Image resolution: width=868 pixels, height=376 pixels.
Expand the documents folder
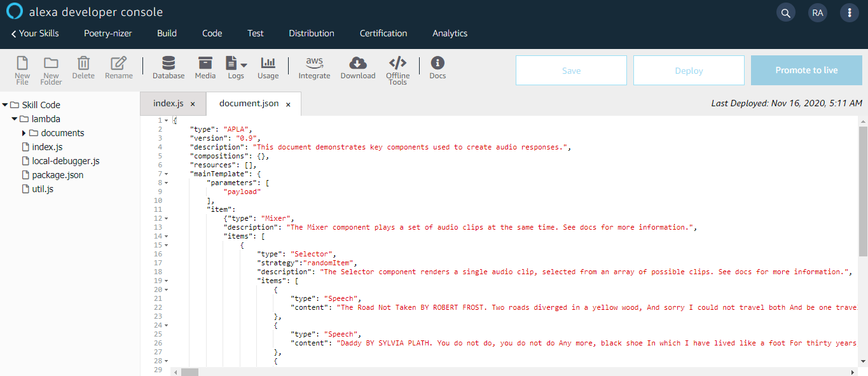click(24, 133)
